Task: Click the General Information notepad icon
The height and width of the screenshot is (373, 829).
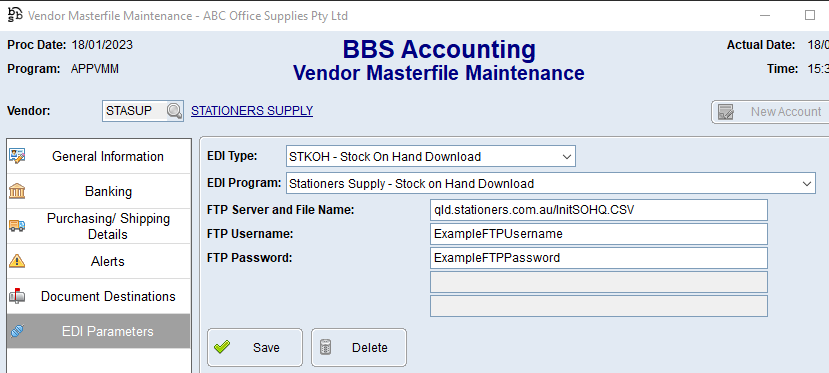Action: (17, 156)
